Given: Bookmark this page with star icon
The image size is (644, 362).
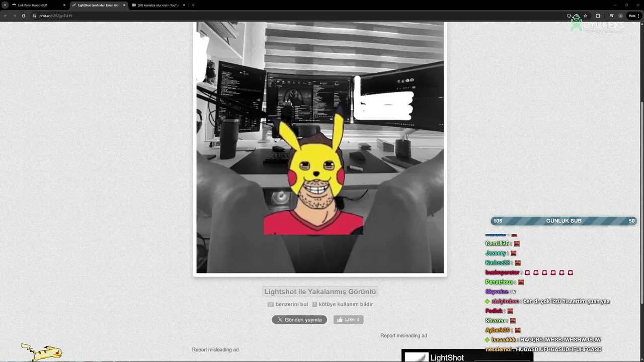Looking at the screenshot, I should click(x=585, y=16).
